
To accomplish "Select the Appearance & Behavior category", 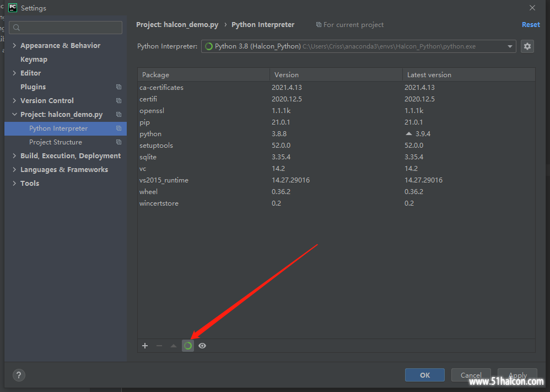I will click(x=60, y=45).
